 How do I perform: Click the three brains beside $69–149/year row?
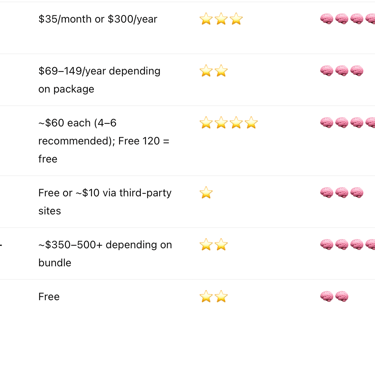342,71
